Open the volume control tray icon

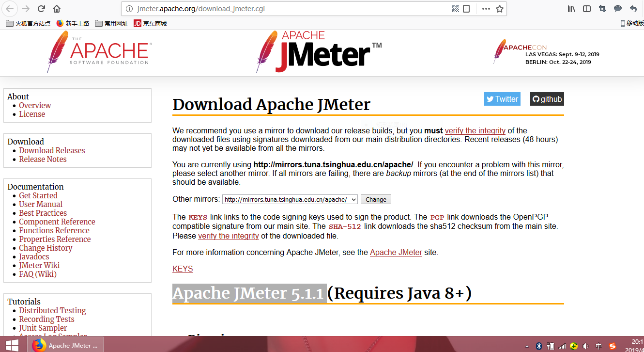pos(586,346)
